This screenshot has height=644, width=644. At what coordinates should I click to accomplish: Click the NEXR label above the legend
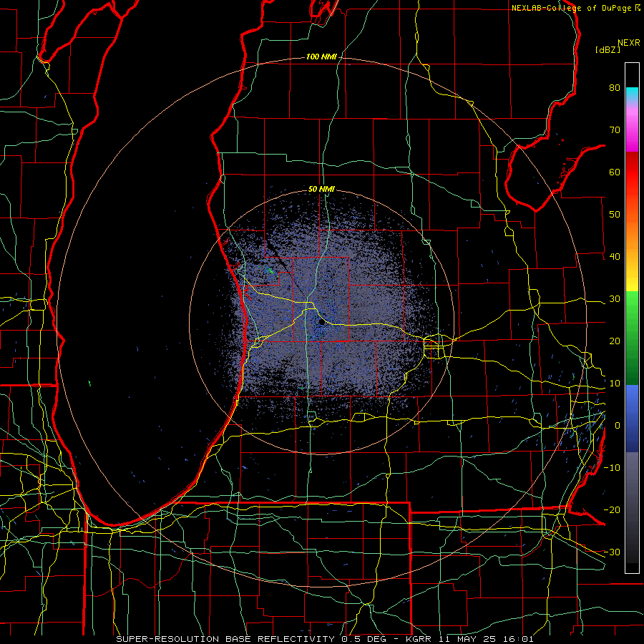629,43
